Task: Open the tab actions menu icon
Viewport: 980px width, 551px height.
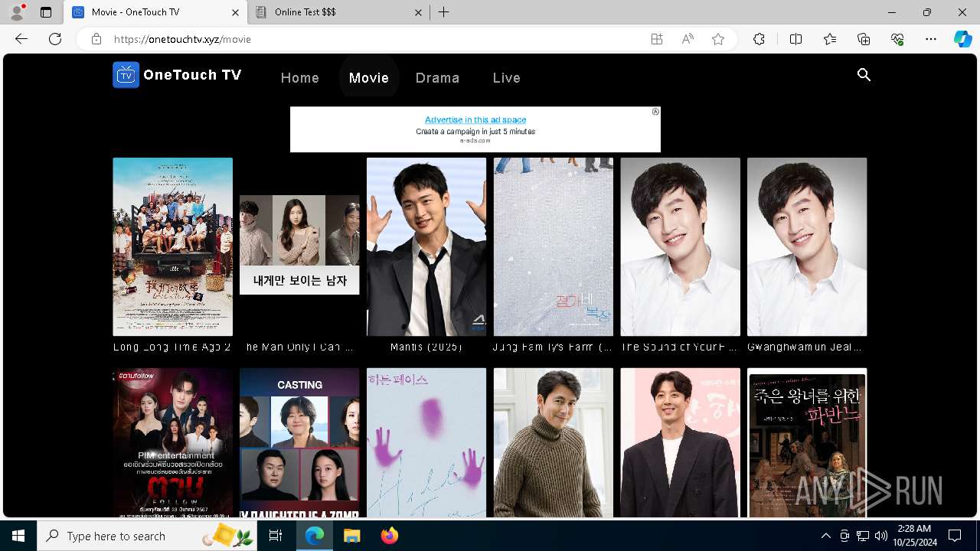Action: tap(46, 12)
